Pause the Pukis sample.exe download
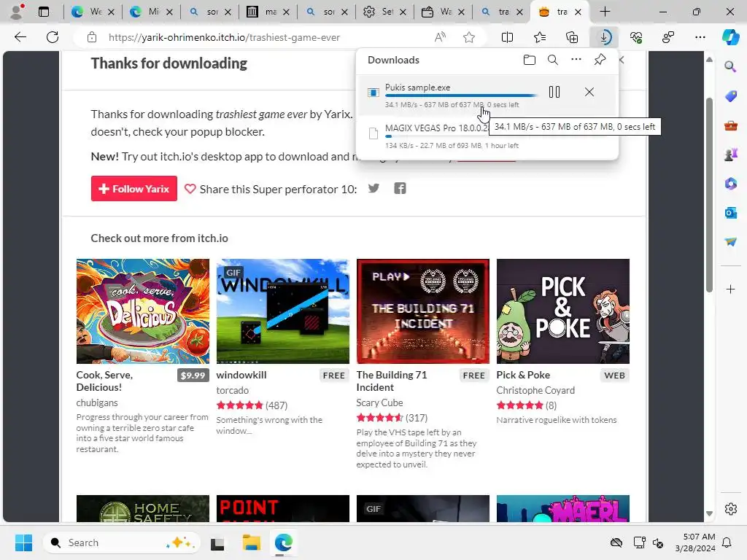 [x=554, y=92]
